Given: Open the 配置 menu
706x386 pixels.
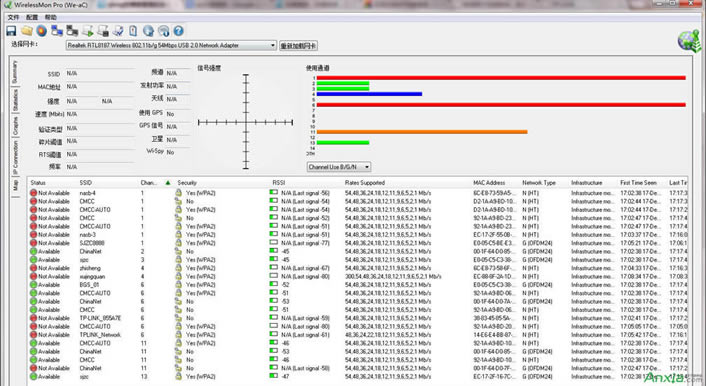Looking at the screenshot, I should coord(32,17).
